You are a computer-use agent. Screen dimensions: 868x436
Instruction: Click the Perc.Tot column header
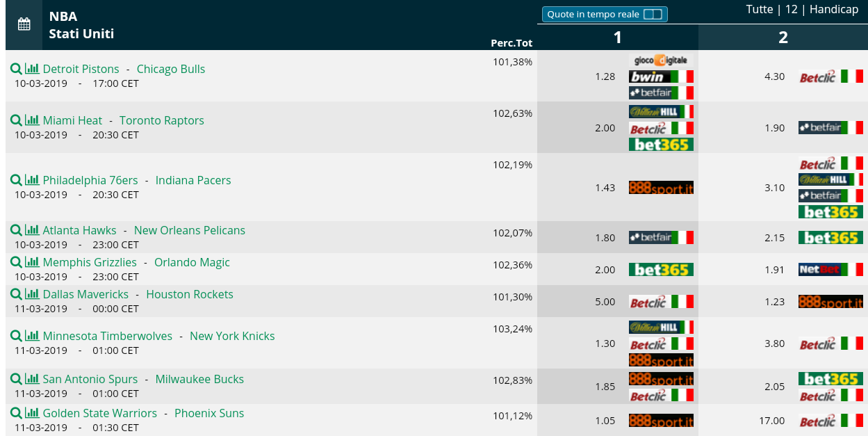click(511, 42)
